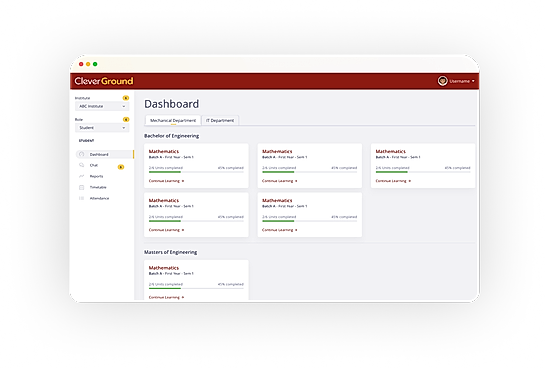This screenshot has width=545, height=368.
Task: Click the user avatar icon in the header
Action: pyautogui.click(x=442, y=81)
